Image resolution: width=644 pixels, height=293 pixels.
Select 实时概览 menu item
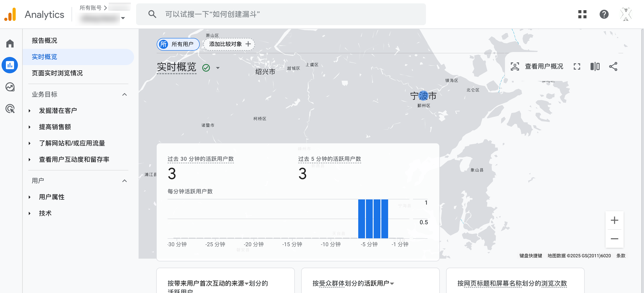point(78,57)
